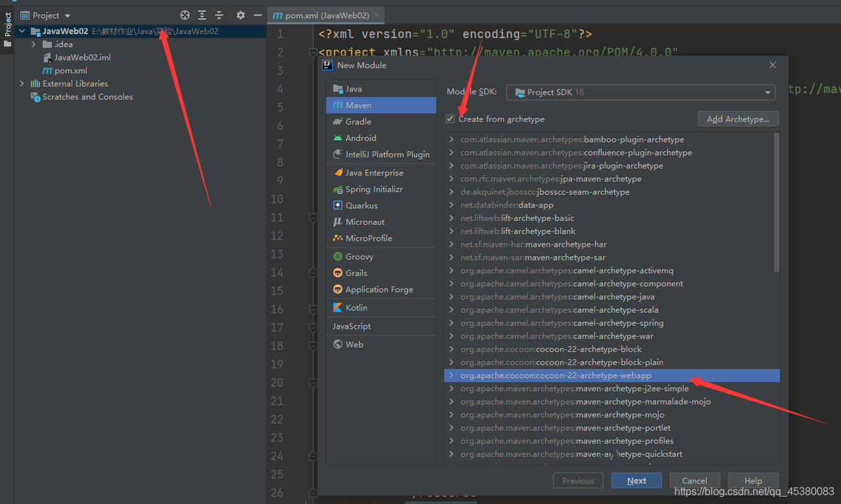Open Project view selector dropdown
Screen dimensions: 841x504
pyautogui.click(x=45, y=15)
